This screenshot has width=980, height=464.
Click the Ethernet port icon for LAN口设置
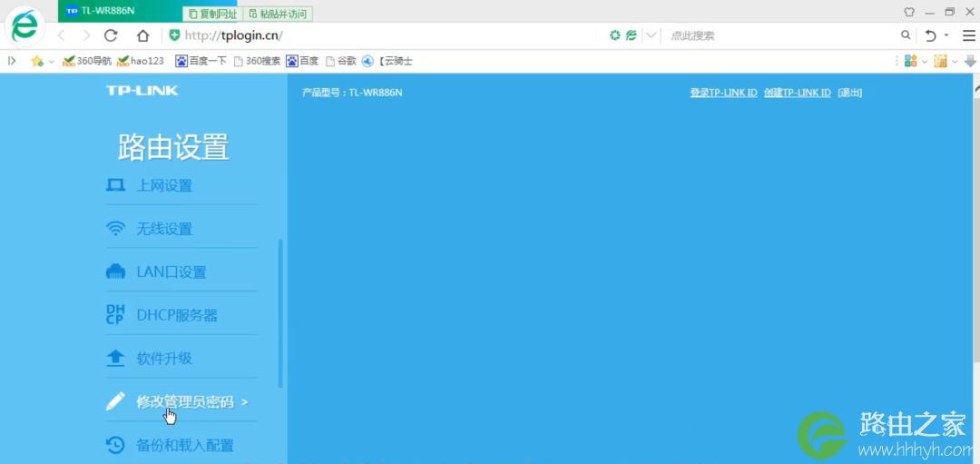tap(115, 272)
